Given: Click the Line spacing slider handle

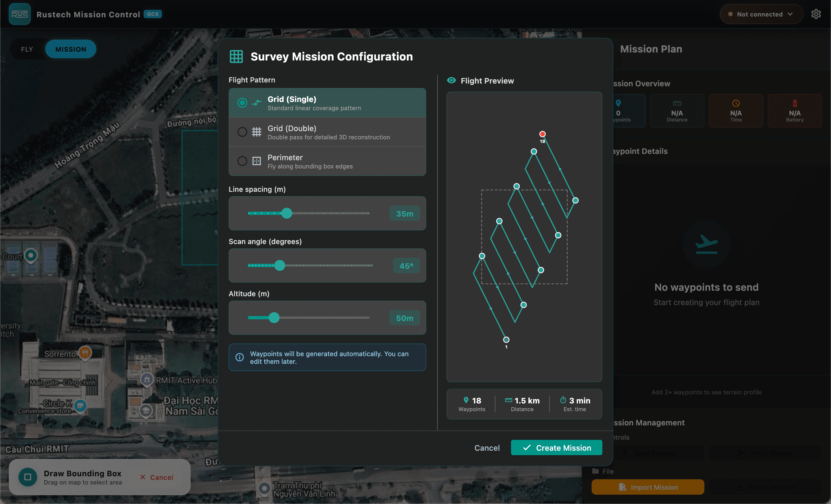Looking at the screenshot, I should 287,213.
